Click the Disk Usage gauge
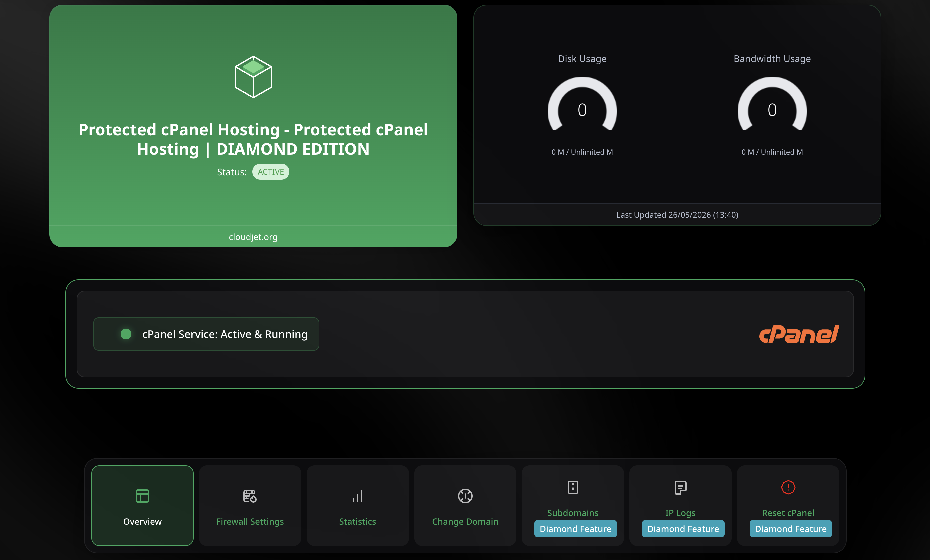 pos(582,104)
